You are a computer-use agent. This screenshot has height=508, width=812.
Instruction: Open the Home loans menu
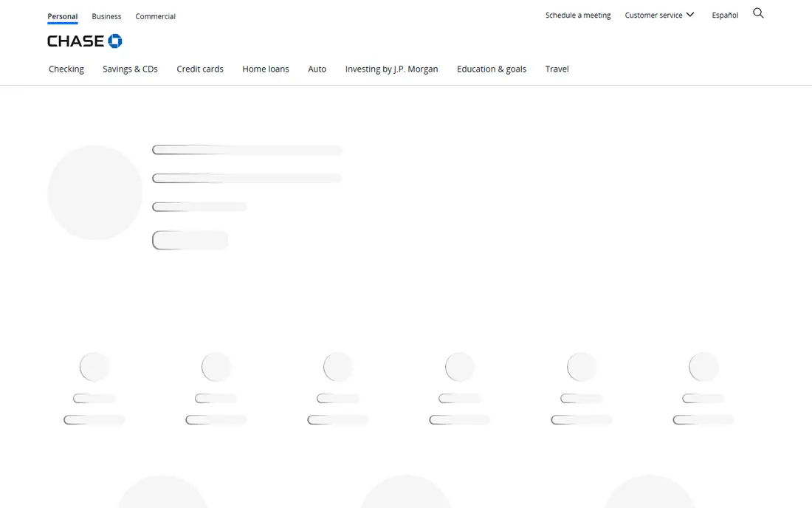(266, 69)
